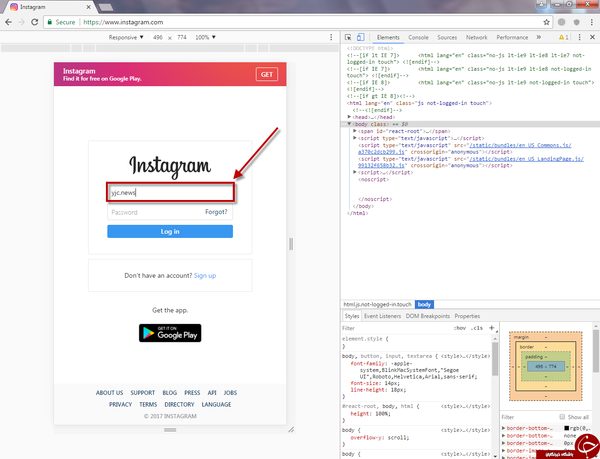Select the Event Listeners tab

pyautogui.click(x=382, y=316)
